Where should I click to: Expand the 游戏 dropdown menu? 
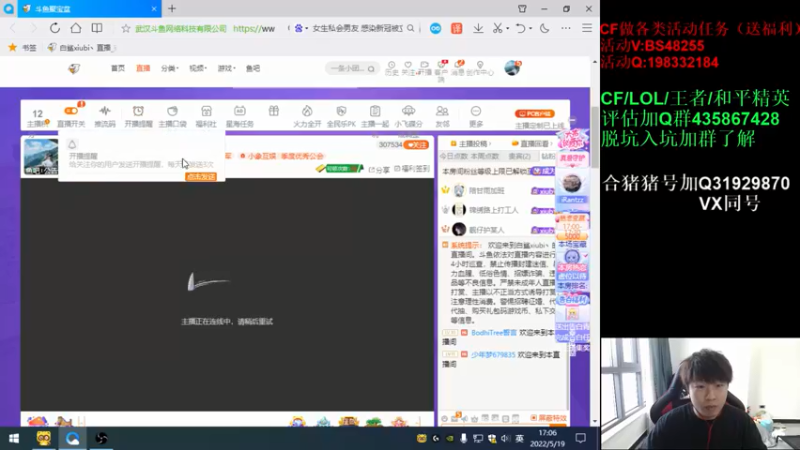click(227, 68)
